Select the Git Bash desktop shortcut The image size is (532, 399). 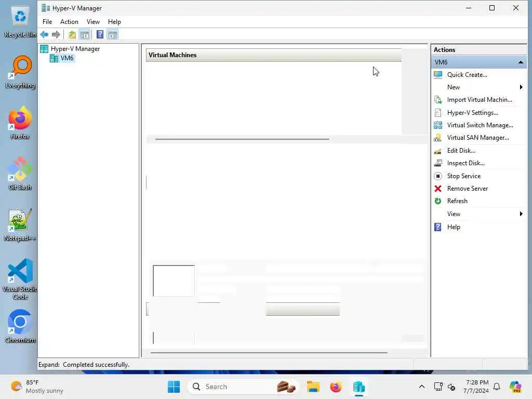[x=20, y=174]
